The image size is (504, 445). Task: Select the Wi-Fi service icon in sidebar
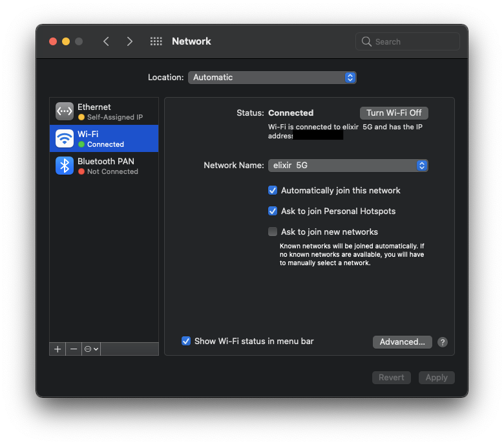pos(65,138)
